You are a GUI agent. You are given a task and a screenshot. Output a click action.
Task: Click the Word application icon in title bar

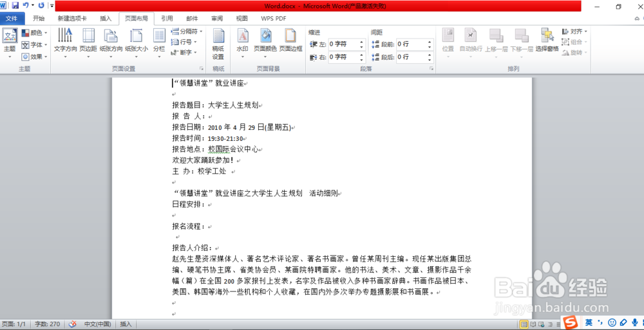(3, 5)
